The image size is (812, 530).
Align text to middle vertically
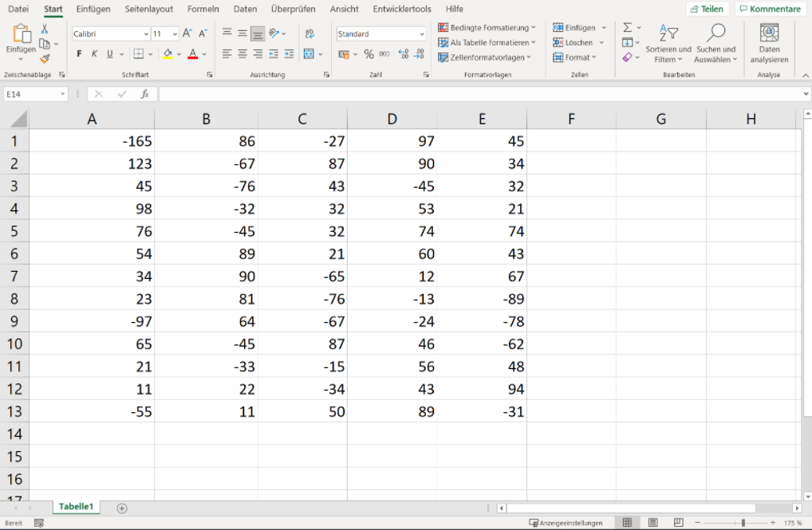tap(242, 33)
